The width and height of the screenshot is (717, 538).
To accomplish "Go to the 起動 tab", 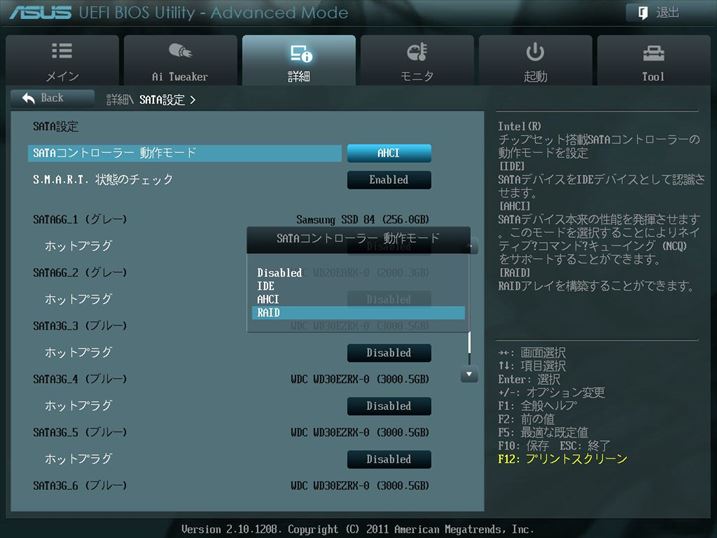I will click(x=535, y=60).
